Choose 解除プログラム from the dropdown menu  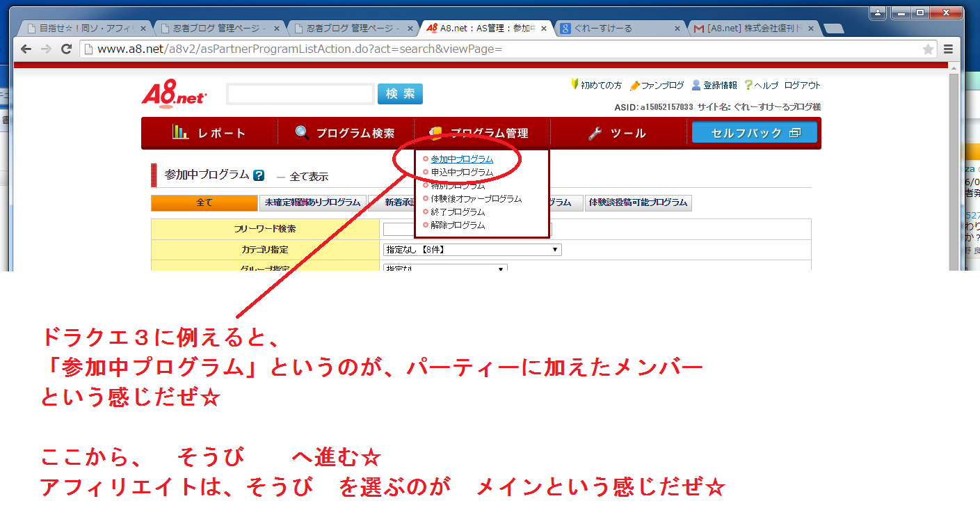458,225
